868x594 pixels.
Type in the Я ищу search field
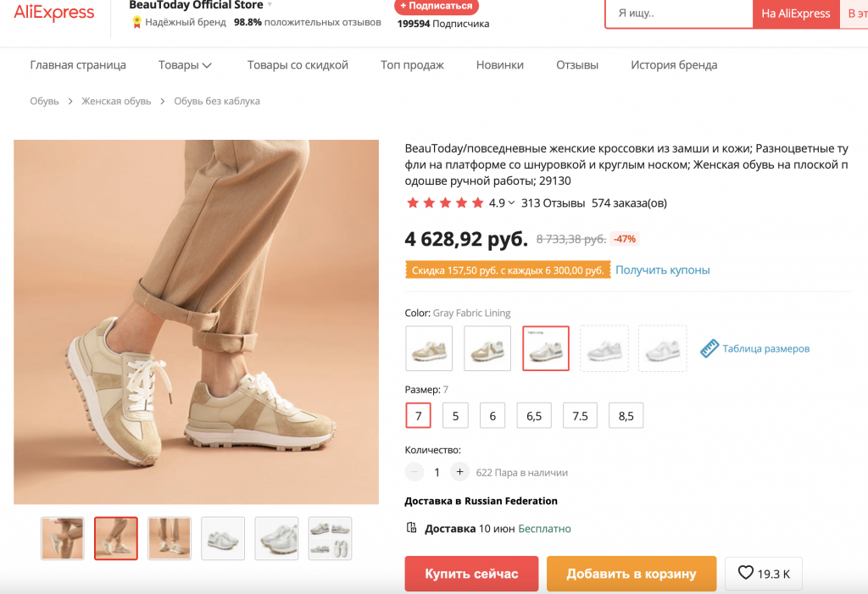[x=678, y=14]
